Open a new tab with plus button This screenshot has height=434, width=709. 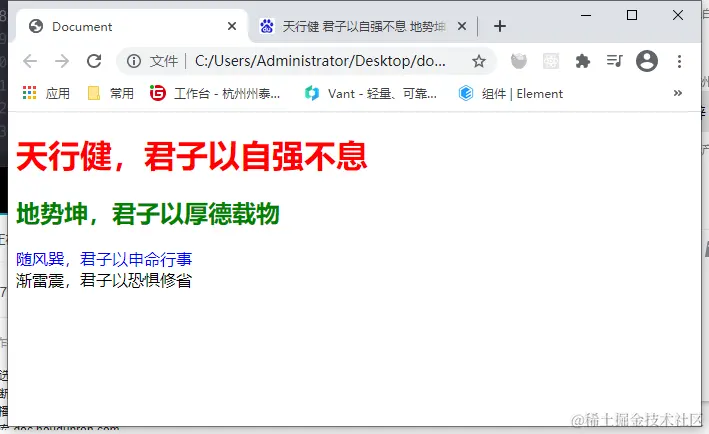(500, 26)
